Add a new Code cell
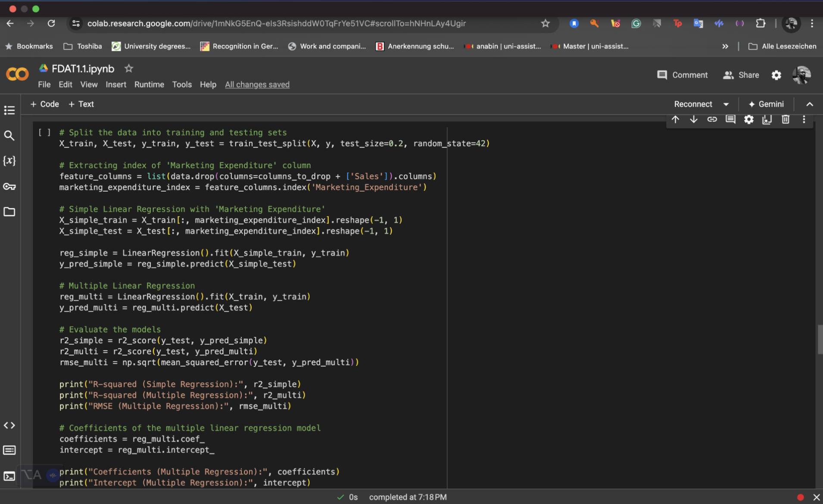Image resolution: width=823 pixels, height=504 pixels. [x=44, y=104]
